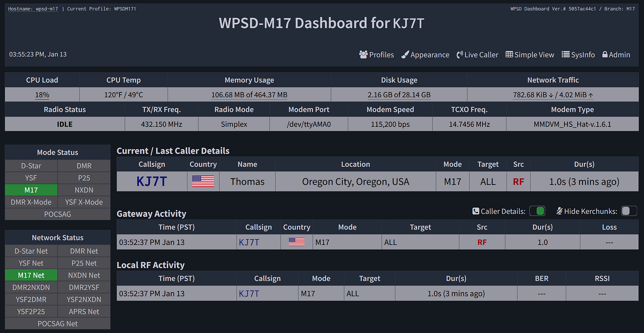Select D-Star in the Mode Status panel
This screenshot has height=333, width=644.
31,165
